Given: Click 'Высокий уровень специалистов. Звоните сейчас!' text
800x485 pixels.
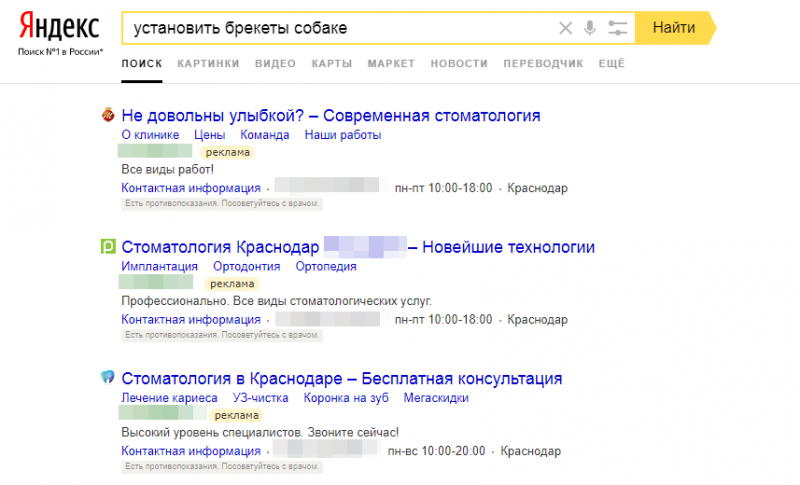Looking at the screenshot, I should coord(260,432).
